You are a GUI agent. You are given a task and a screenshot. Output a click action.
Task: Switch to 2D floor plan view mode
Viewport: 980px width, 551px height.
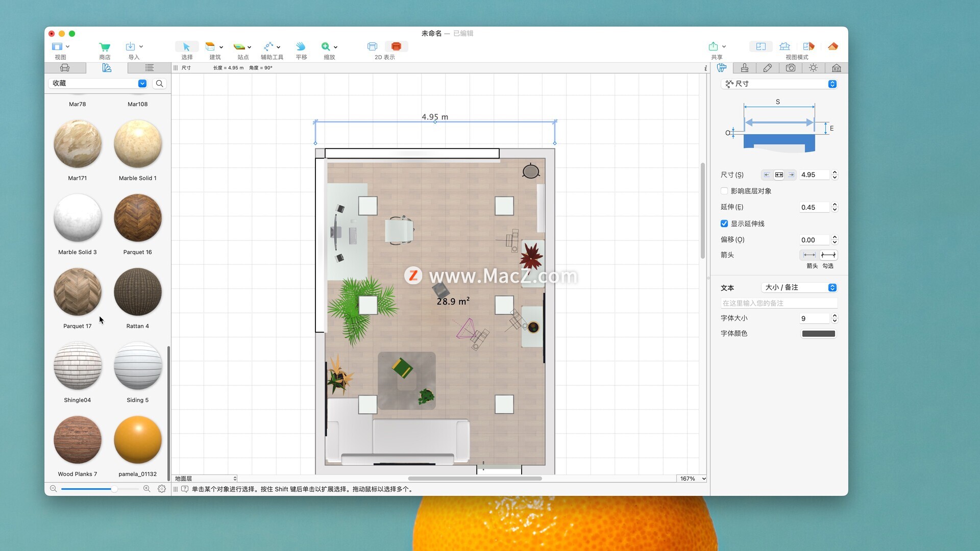tap(761, 46)
